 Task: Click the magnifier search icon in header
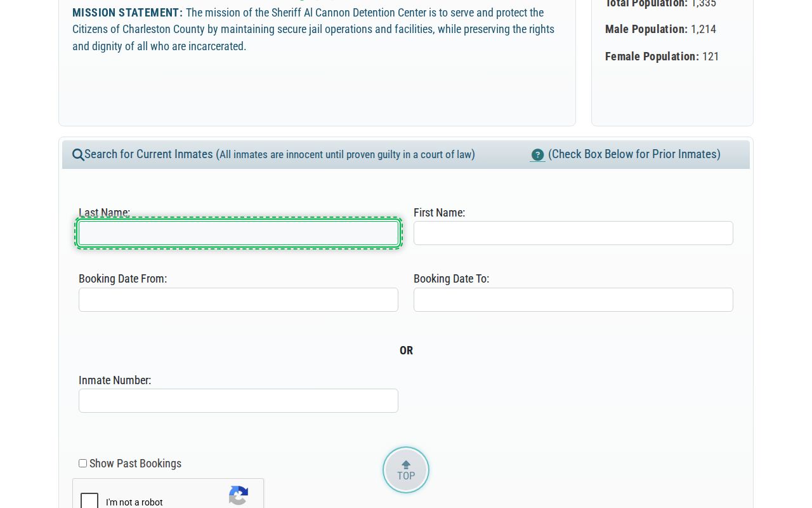(x=78, y=155)
